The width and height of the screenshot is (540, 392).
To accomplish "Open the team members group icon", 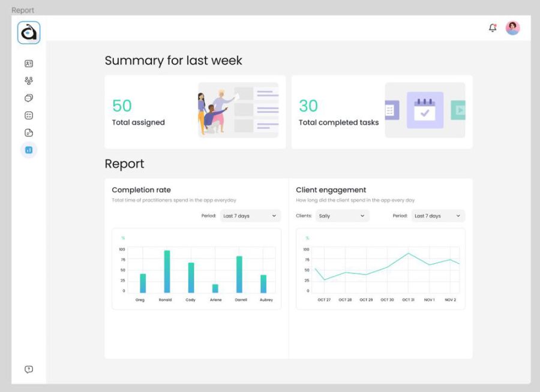I will click(29, 80).
